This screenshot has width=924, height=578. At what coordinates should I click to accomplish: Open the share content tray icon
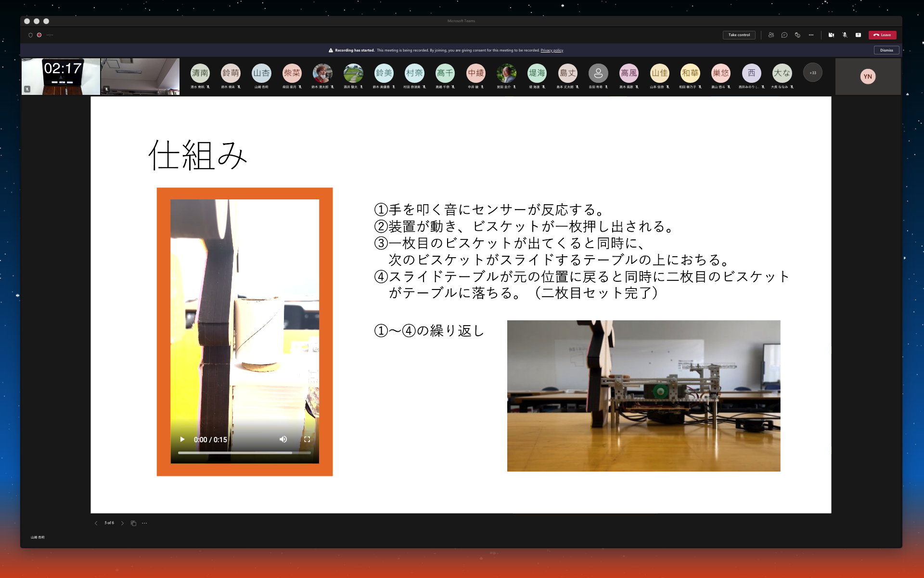(858, 35)
